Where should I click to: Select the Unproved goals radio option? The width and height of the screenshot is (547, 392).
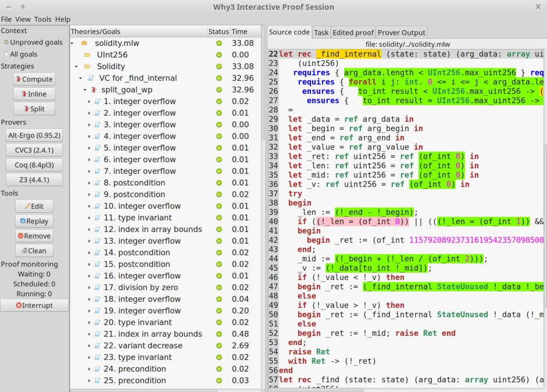pos(33,42)
